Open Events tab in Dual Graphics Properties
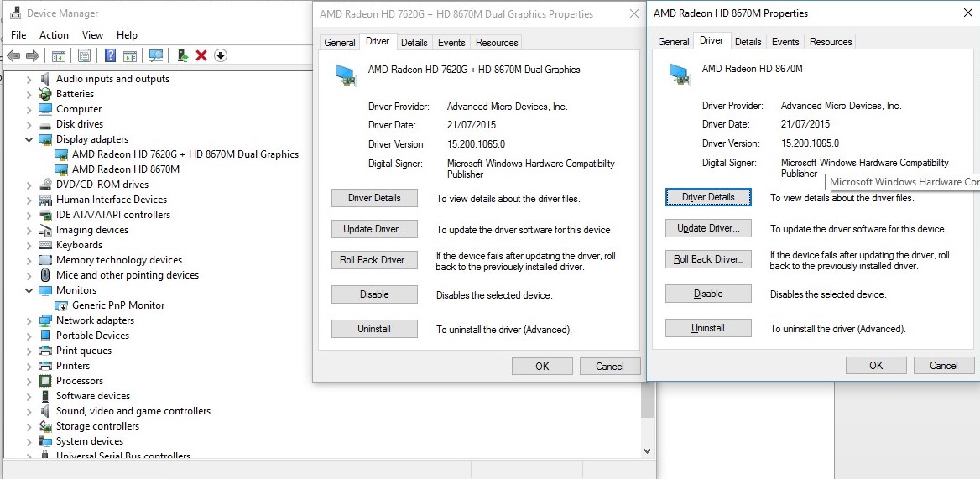980x479 pixels. [x=451, y=43]
